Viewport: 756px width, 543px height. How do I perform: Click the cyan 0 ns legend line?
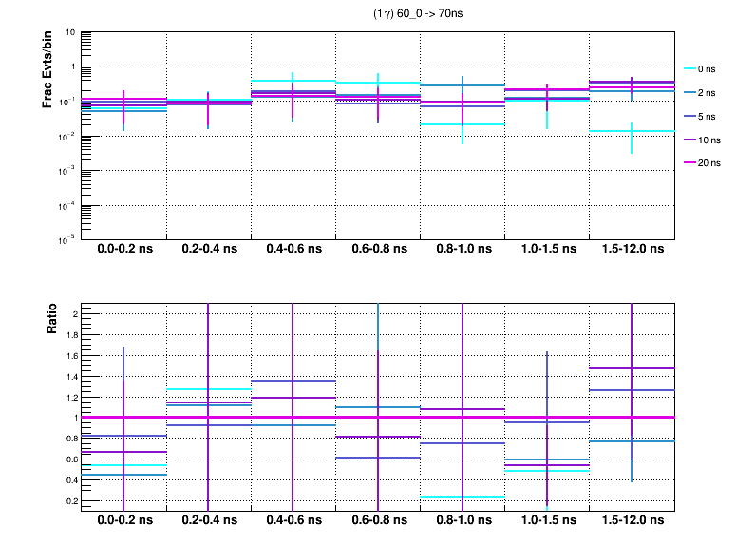(690, 69)
